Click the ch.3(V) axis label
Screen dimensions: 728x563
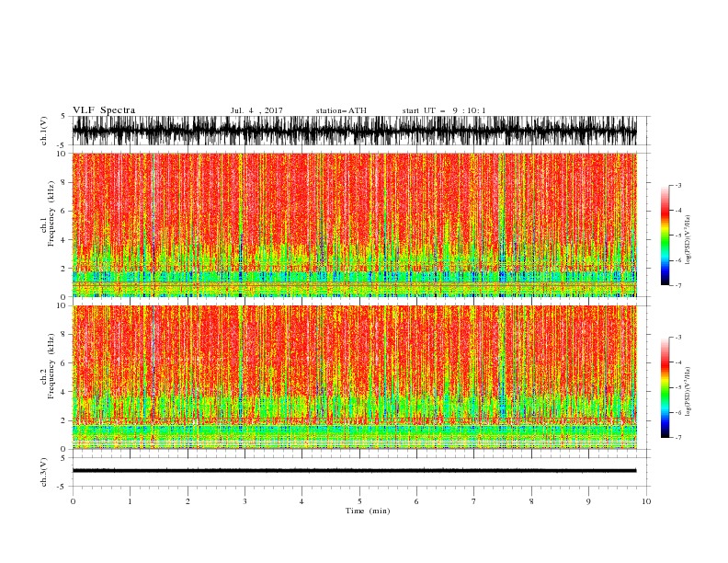pos(44,472)
